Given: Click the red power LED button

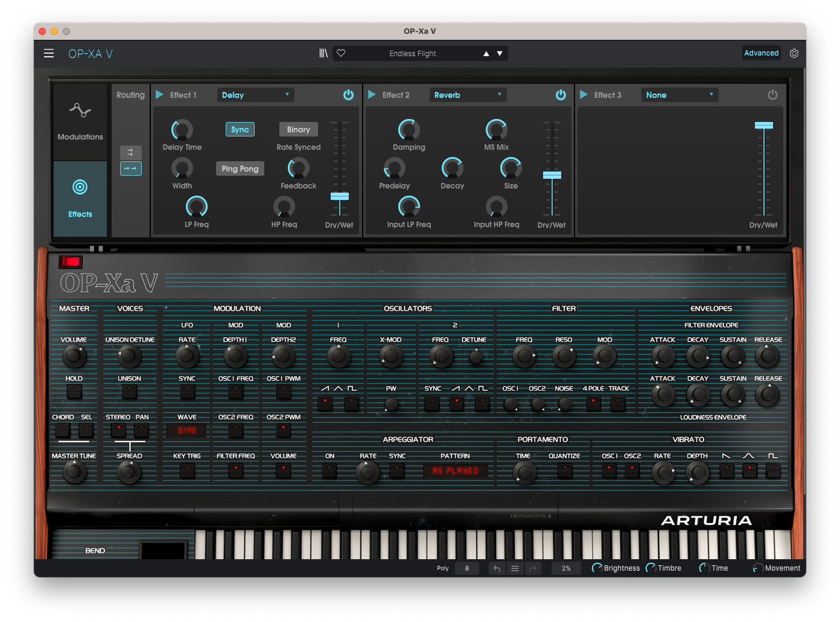Looking at the screenshot, I should (70, 261).
